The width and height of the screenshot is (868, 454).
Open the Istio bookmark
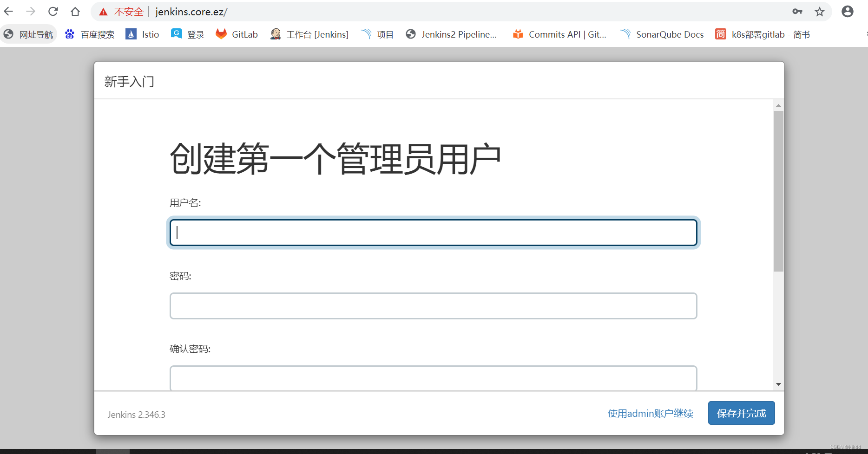point(143,34)
